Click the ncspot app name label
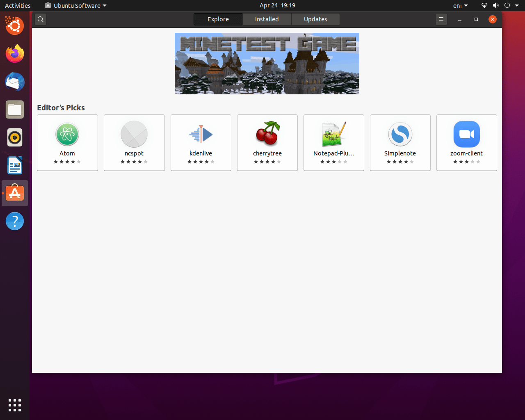 pyautogui.click(x=134, y=153)
